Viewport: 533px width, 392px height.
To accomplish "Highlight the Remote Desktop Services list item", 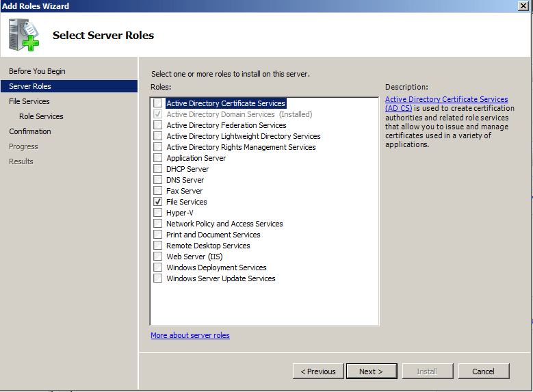I will click(208, 246).
